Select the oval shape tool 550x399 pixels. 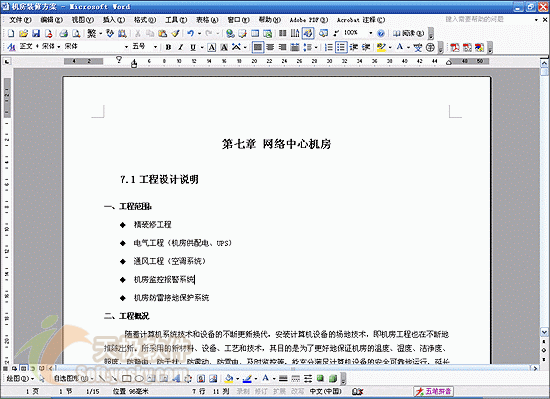tap(139, 379)
